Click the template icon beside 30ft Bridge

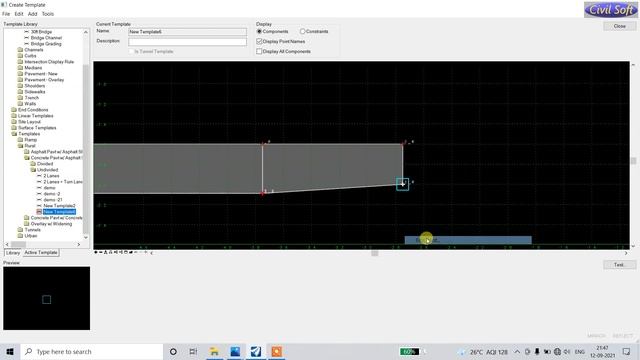27,32
